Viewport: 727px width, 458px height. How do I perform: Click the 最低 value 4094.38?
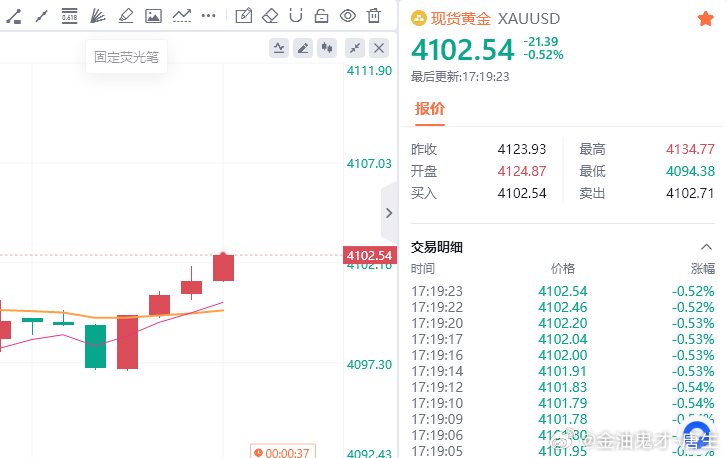[690, 171]
